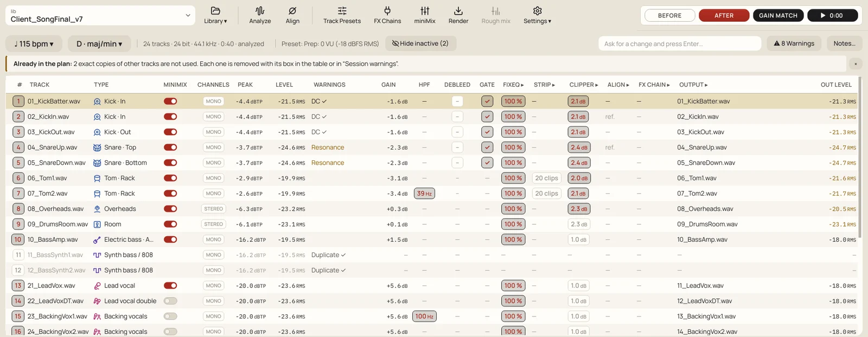Expand the OUTPUT column
The height and width of the screenshot is (337, 868).
[693, 85]
